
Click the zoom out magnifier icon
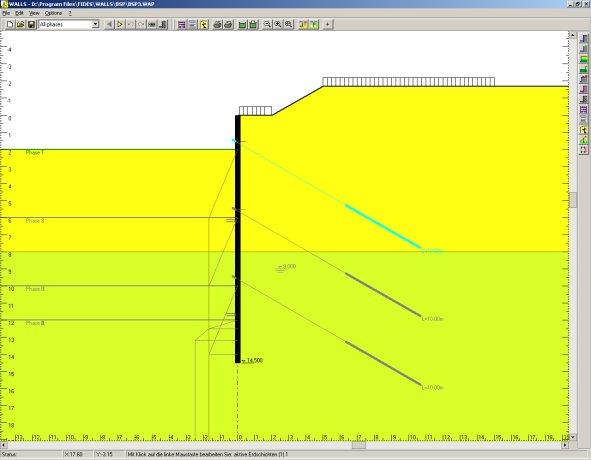click(267, 25)
